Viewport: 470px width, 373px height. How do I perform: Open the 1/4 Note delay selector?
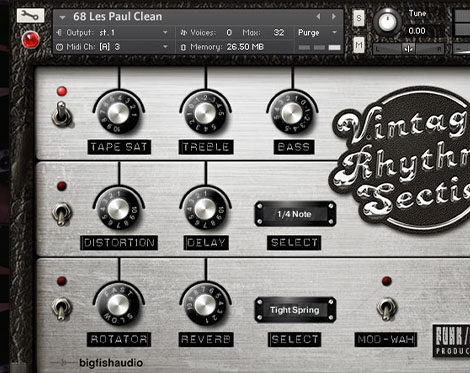[295, 214]
